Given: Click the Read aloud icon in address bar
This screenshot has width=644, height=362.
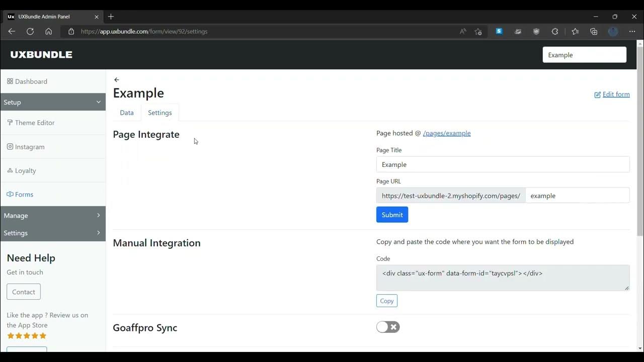Looking at the screenshot, I should coord(463,31).
